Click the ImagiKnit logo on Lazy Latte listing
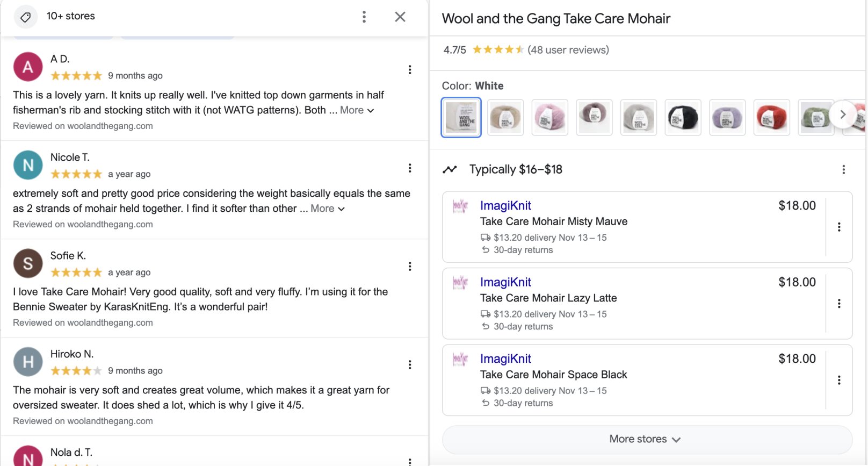Screen dimensions: 868x466 pyautogui.click(x=460, y=283)
